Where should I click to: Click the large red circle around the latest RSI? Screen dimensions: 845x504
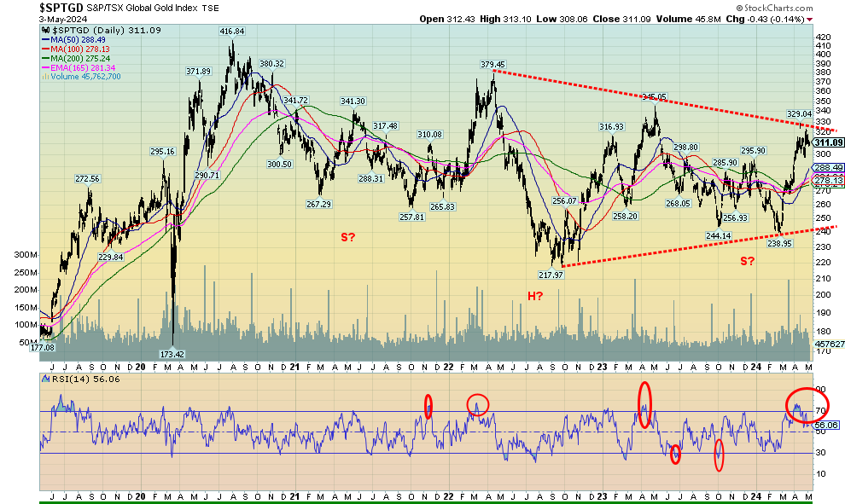pos(808,408)
